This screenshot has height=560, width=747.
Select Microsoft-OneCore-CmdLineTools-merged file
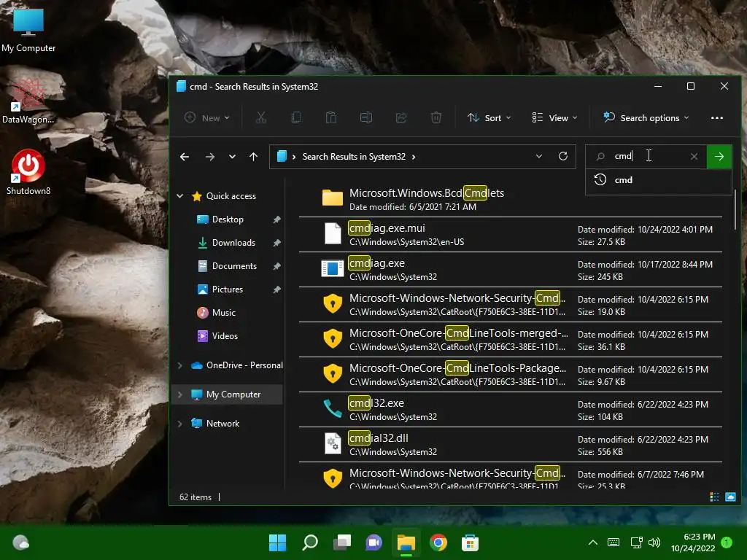[x=510, y=340]
